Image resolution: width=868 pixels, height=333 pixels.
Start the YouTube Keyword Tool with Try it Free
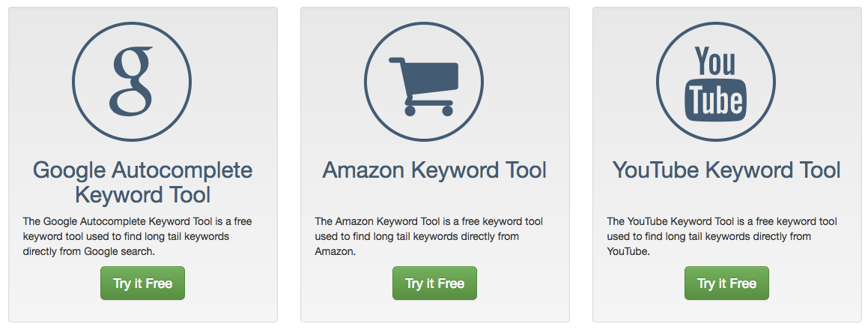[x=727, y=283]
